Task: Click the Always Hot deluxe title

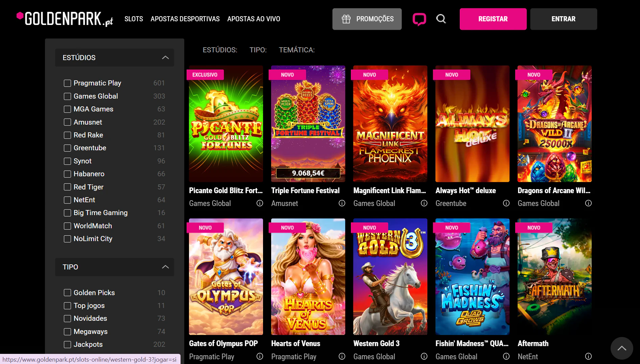Action: (x=466, y=190)
